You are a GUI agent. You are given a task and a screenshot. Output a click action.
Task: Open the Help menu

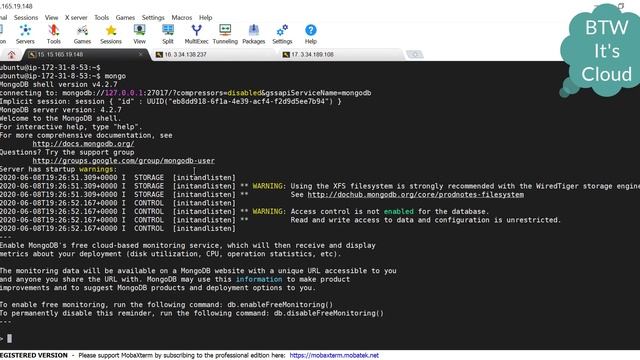[205, 18]
